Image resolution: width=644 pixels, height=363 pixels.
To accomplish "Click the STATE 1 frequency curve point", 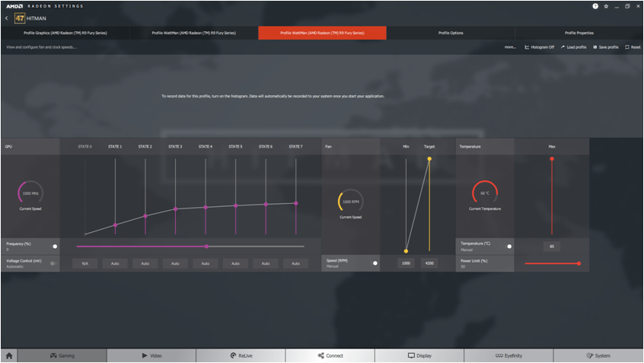I will tap(116, 225).
